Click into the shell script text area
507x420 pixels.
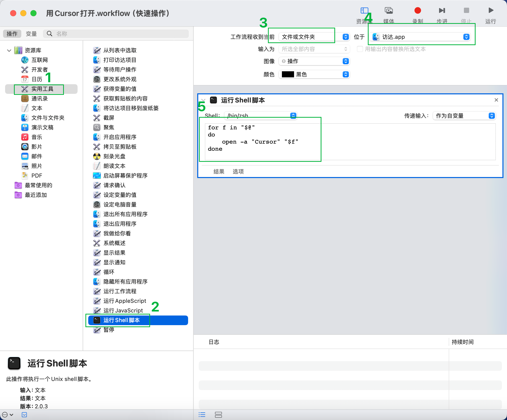coord(350,142)
